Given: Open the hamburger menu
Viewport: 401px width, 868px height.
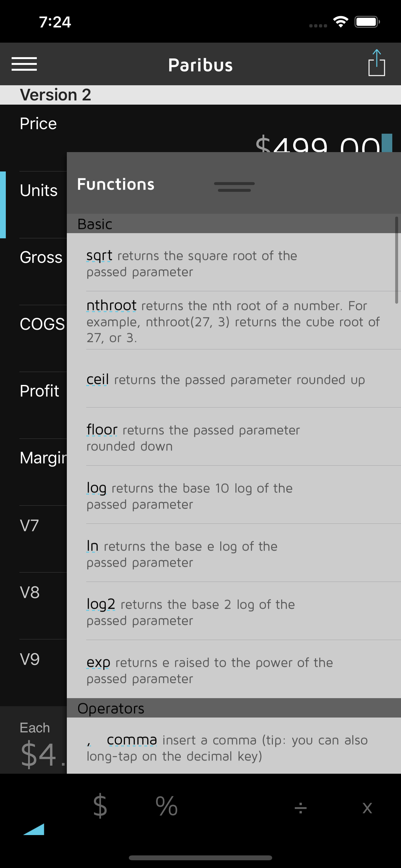Looking at the screenshot, I should [x=24, y=64].
